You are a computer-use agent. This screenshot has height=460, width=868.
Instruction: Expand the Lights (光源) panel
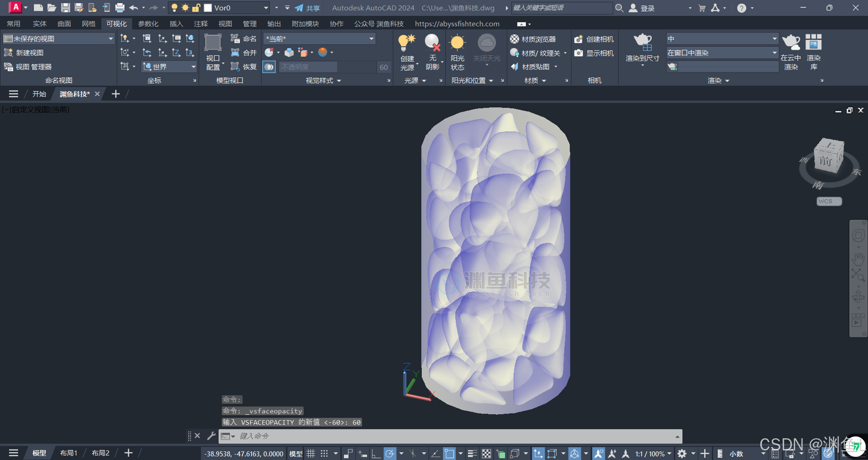[415, 80]
